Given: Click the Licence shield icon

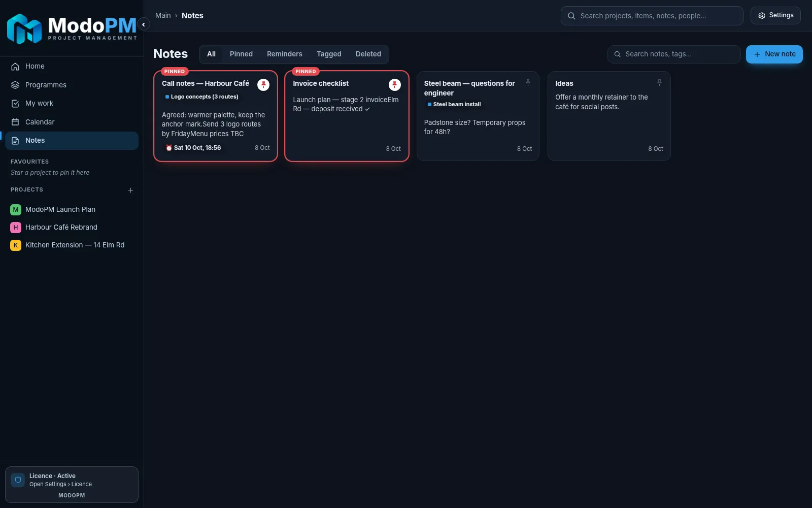Looking at the screenshot, I should tap(18, 480).
